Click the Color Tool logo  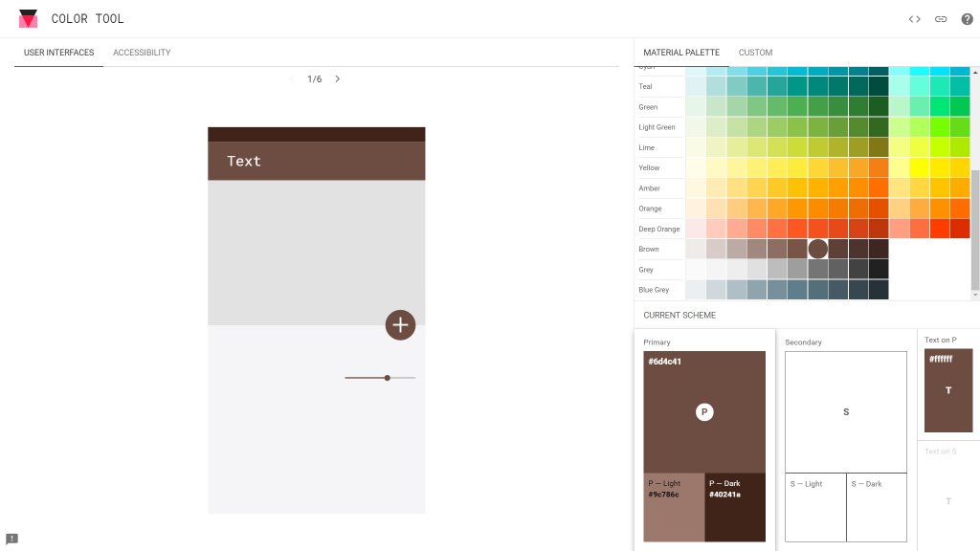(29, 18)
